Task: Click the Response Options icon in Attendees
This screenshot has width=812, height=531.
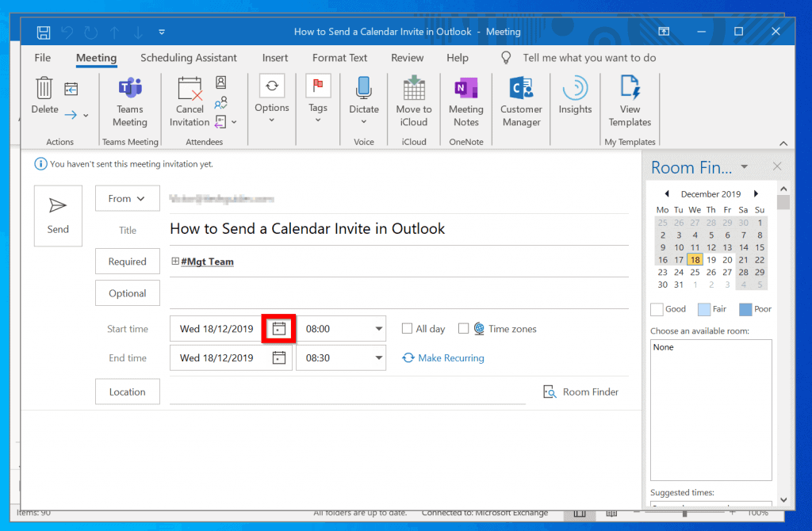Action: click(x=220, y=122)
